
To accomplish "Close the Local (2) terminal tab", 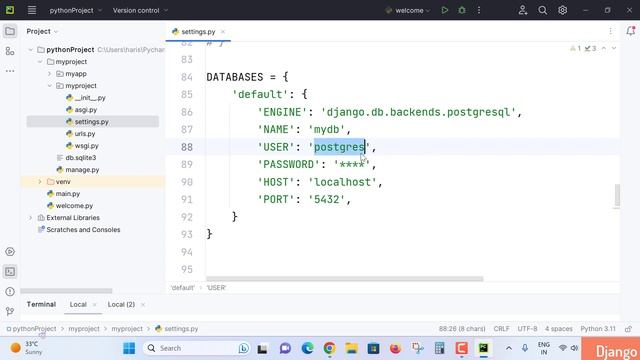I will pos(142,305).
